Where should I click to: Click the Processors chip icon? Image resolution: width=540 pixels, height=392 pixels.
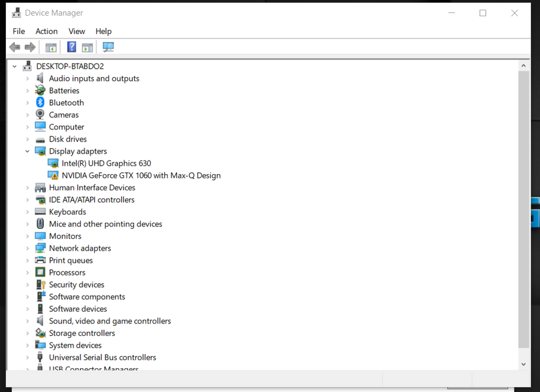point(41,272)
